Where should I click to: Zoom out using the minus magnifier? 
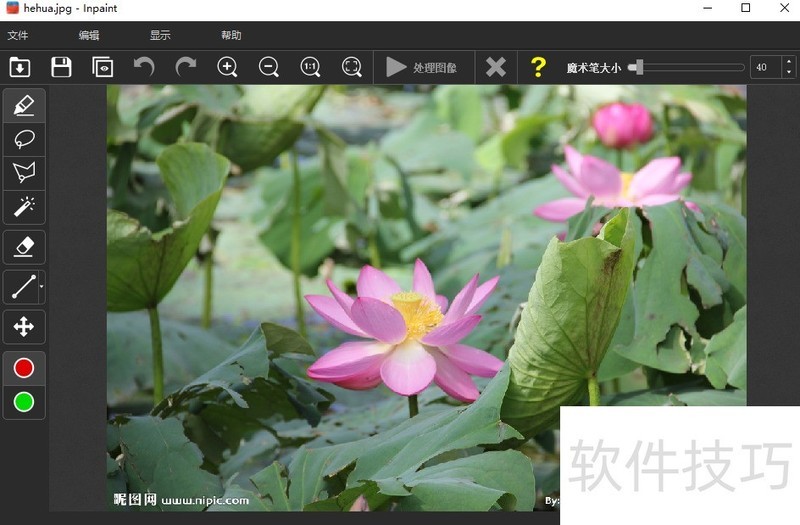tap(269, 67)
